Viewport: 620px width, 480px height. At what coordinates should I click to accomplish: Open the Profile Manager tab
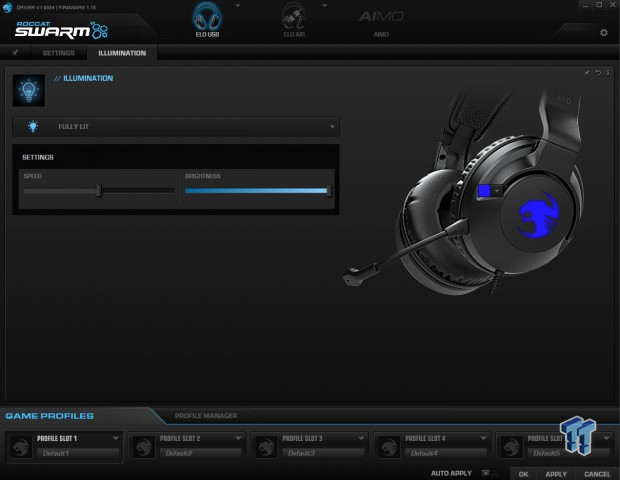[x=206, y=416]
